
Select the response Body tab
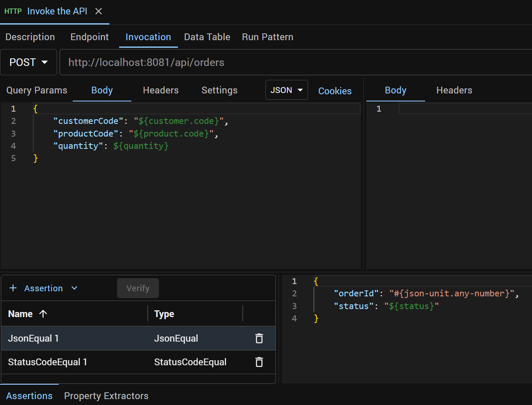[x=396, y=90]
